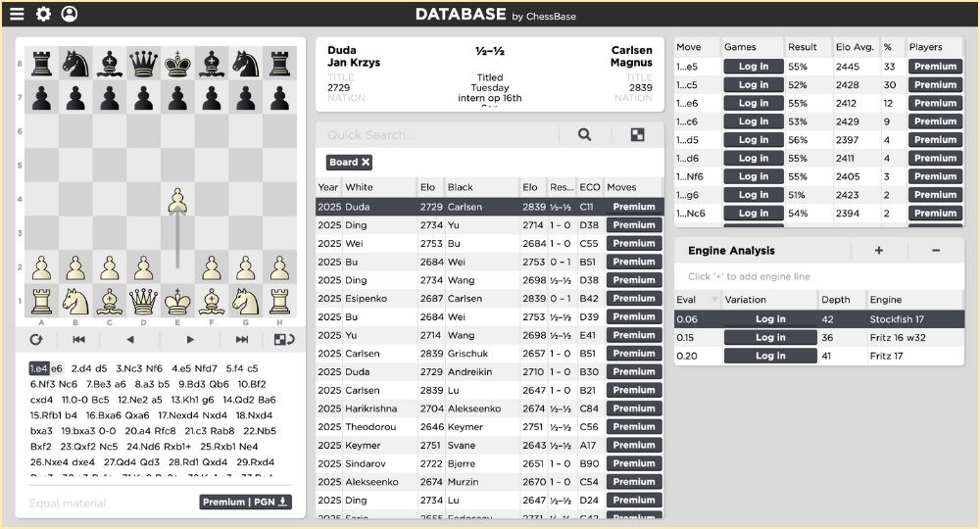This screenshot has height=529, width=980.
Task: Open the hamburger menu
Action: pos(17,14)
